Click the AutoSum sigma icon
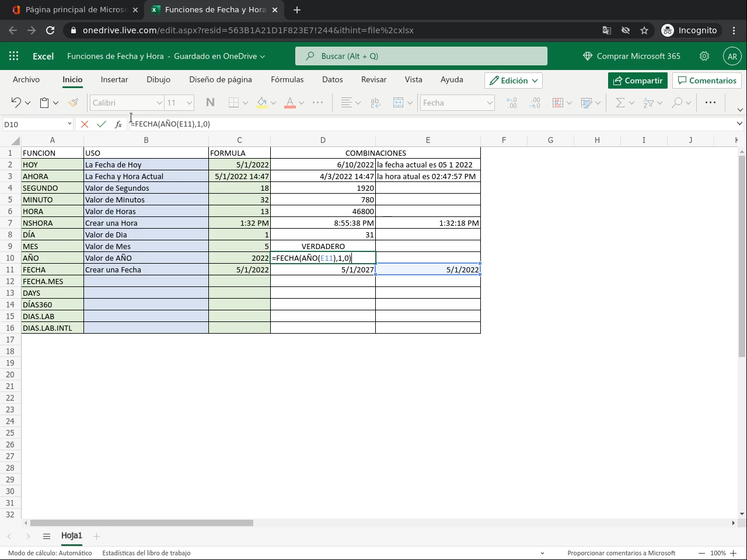 click(x=620, y=103)
